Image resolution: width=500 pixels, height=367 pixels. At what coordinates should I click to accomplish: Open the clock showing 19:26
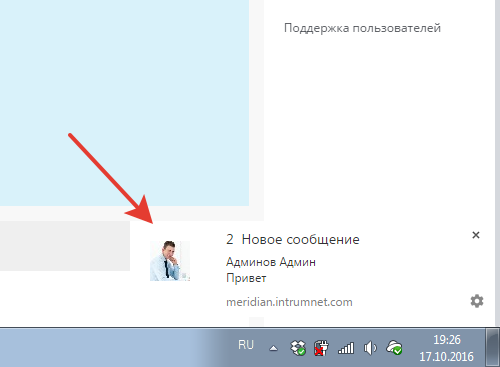pos(447,340)
